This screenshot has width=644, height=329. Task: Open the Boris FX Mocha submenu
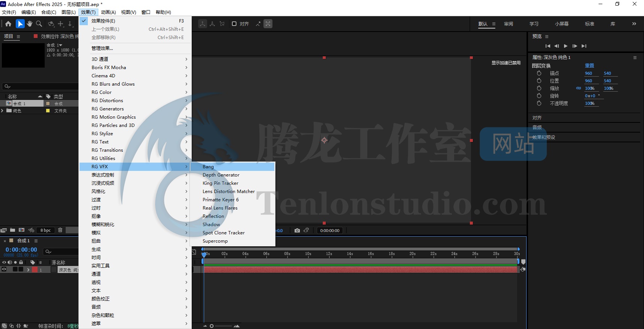click(135, 67)
